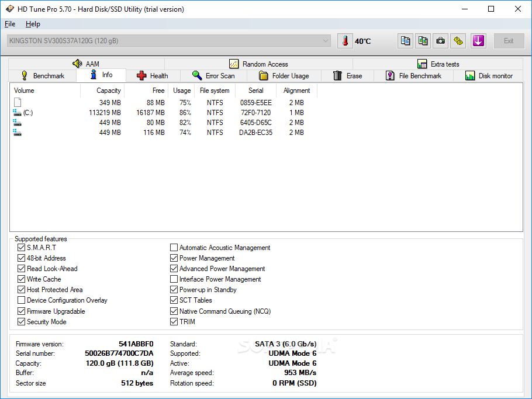Viewport: 532px width, 399px height.
Task: Click the File Benchmark document icon
Action: pyautogui.click(x=390, y=75)
